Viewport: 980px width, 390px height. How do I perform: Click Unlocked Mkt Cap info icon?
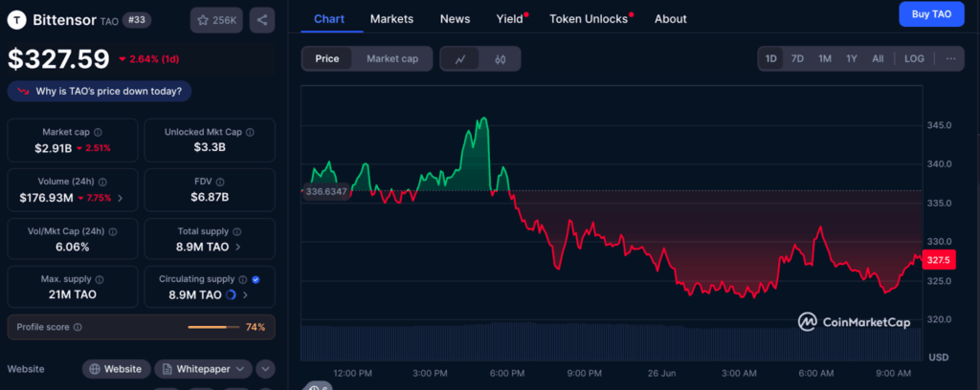[250, 132]
